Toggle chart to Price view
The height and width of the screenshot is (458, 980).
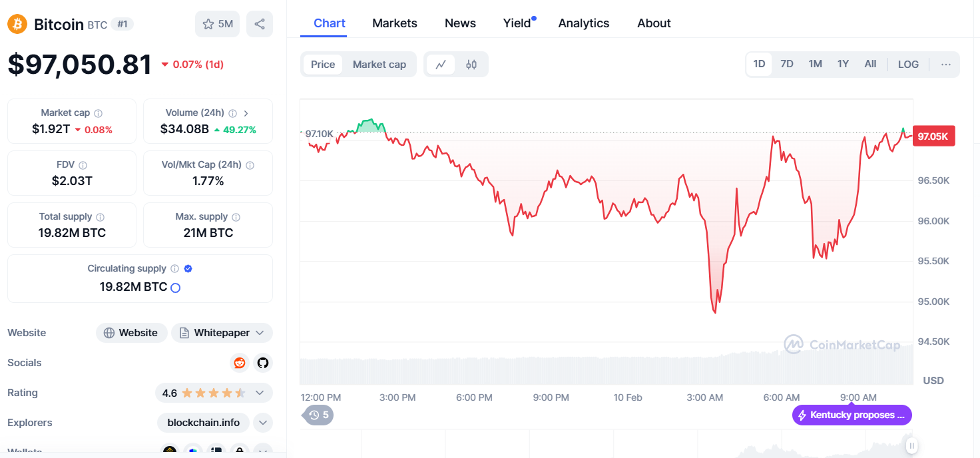click(323, 65)
